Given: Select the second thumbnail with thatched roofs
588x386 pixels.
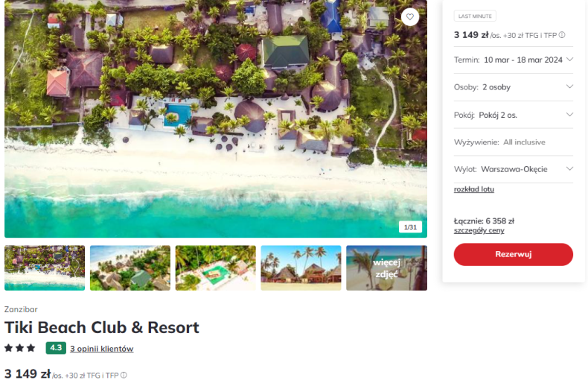Looking at the screenshot, I should [x=130, y=268].
